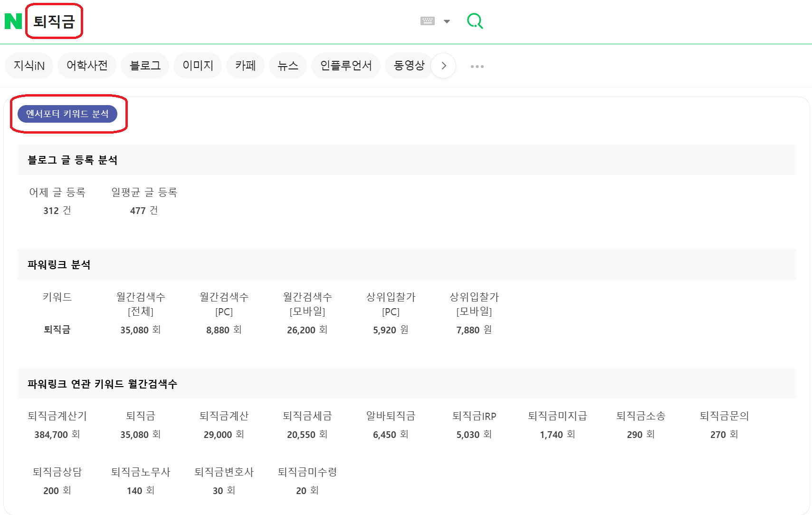Image resolution: width=812 pixels, height=515 pixels.
Task: Click the 퇴직금변호사 related keyword
Action: click(x=224, y=472)
